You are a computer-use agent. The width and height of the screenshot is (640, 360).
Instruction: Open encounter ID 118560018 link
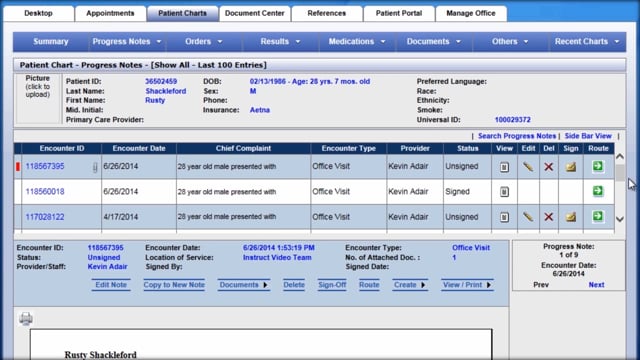(x=45, y=191)
